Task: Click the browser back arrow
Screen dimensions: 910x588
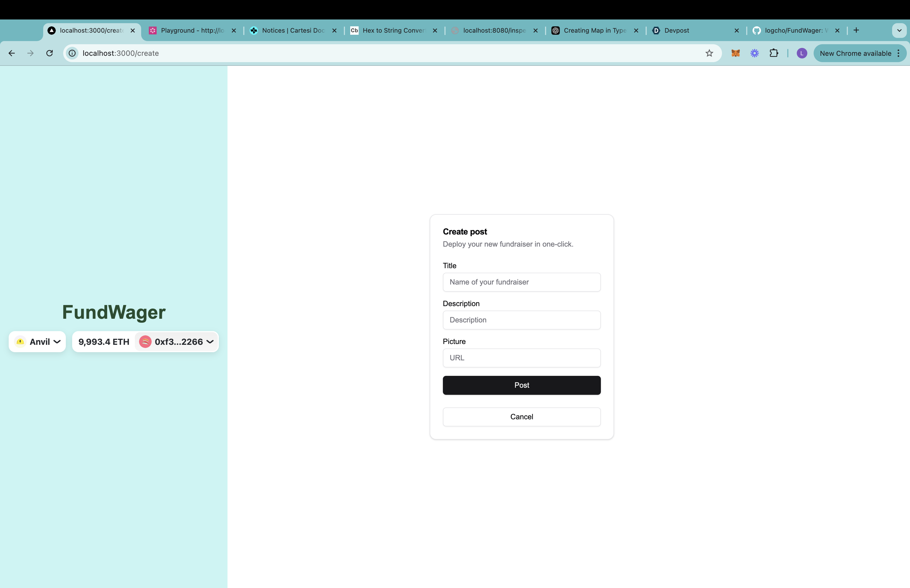Action: pyautogui.click(x=12, y=53)
